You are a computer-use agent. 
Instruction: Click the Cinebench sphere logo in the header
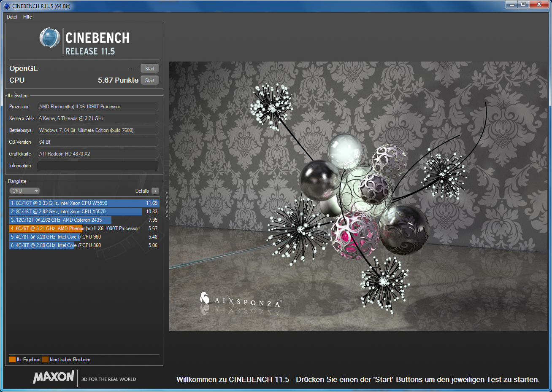49,38
